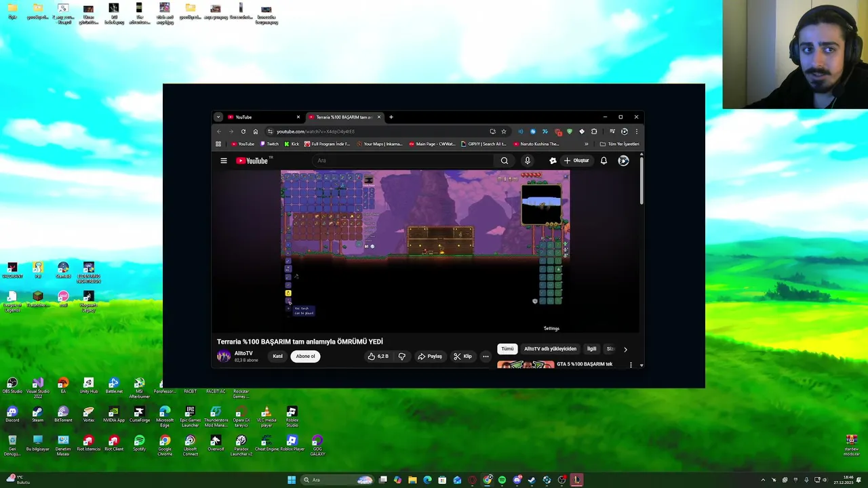Click the YouTube Ara search field
The width and height of the screenshot is (868, 488).
click(x=403, y=161)
